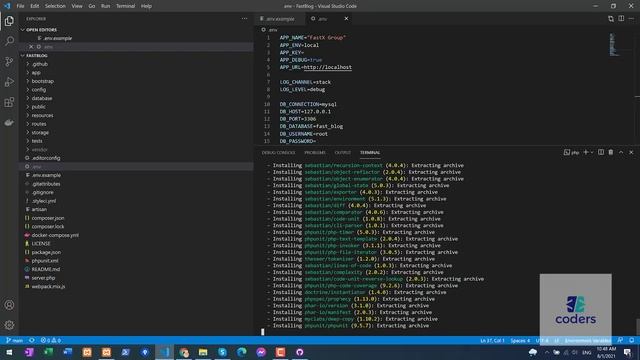Expand the database folder
Viewport: 640px width, 360px height.
(42, 98)
